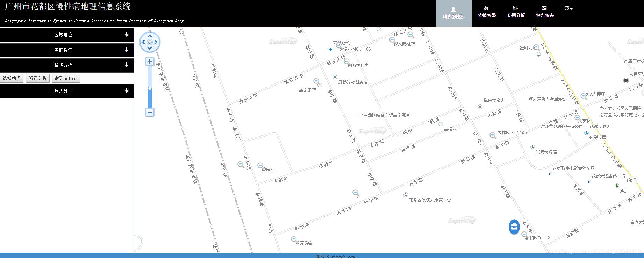Click the parking icon at 花都数字电影城停车场
Viewport: 644px width, 258px height.
pyautogui.click(x=550, y=174)
